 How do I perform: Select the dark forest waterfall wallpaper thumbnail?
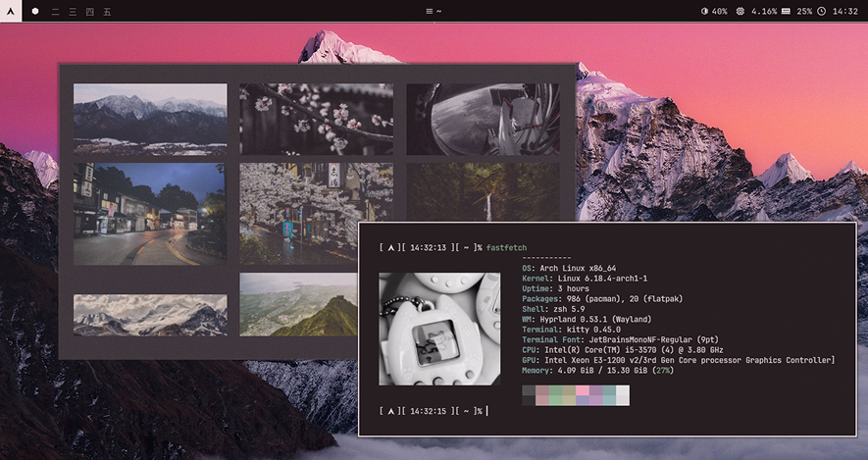[x=483, y=191]
